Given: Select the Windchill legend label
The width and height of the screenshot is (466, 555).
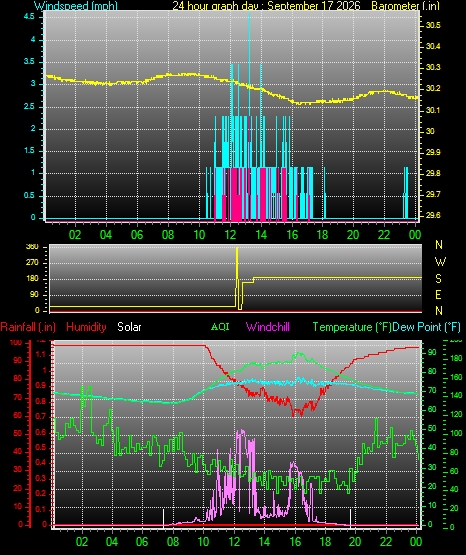Looking at the screenshot, I should click(x=268, y=327).
